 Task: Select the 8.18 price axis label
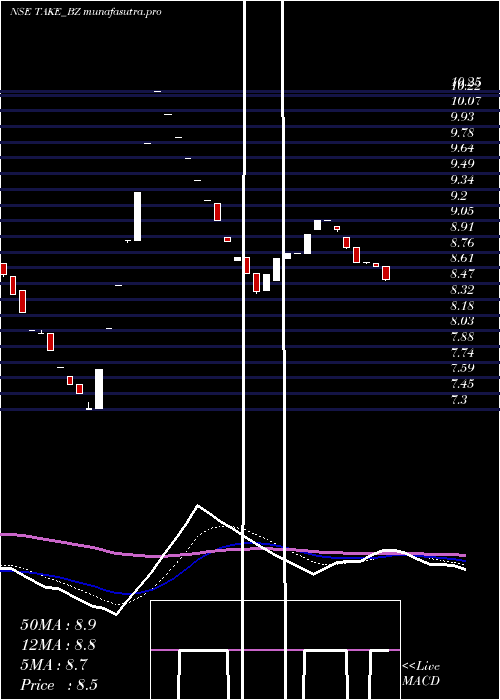tap(462, 306)
